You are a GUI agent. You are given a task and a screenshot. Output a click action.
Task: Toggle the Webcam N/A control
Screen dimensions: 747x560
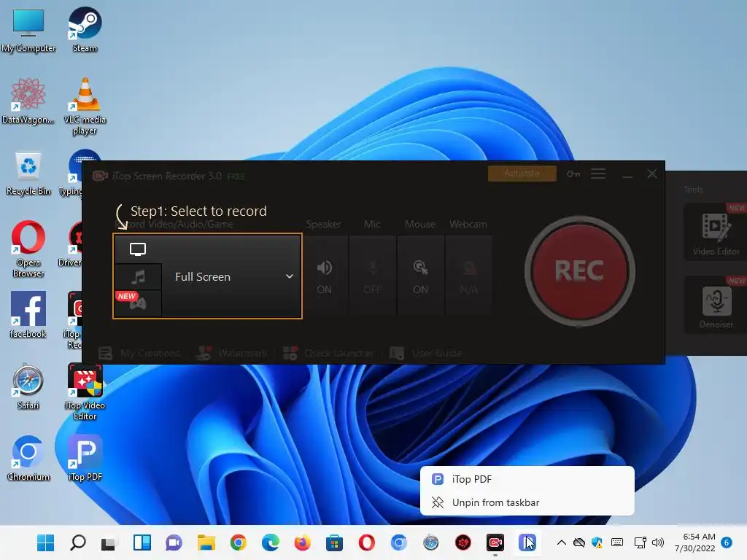tap(469, 276)
